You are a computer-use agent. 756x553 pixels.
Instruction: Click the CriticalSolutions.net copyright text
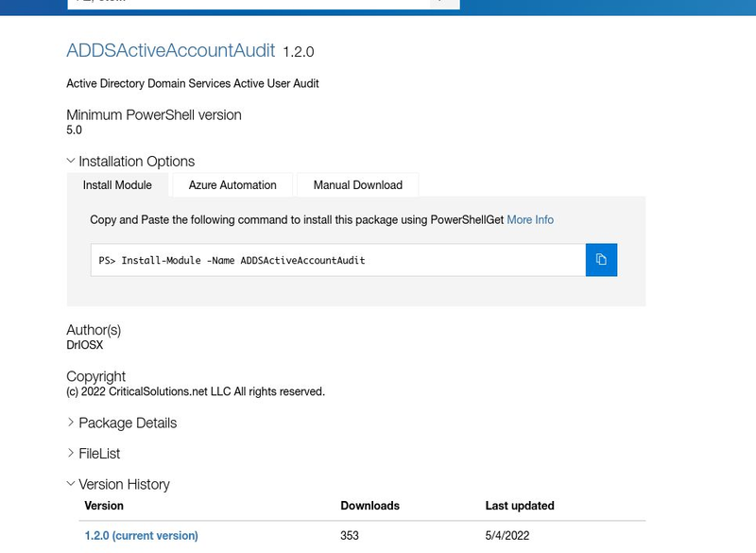196,391
